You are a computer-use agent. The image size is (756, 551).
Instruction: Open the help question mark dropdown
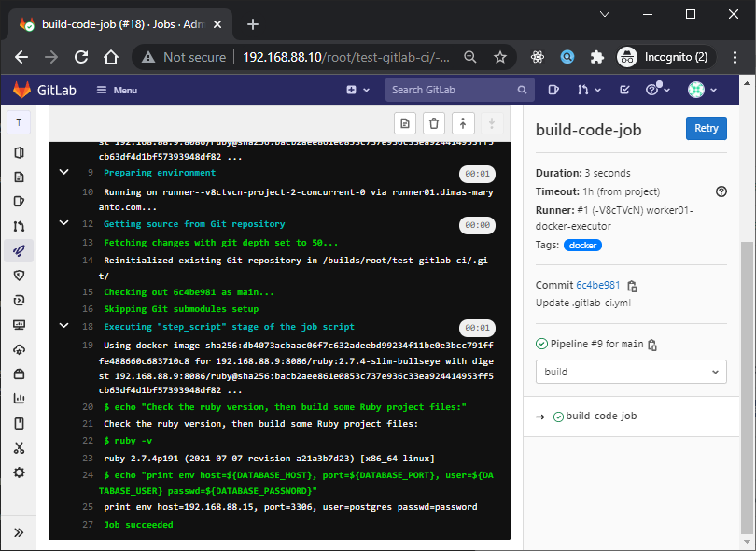tap(651, 89)
